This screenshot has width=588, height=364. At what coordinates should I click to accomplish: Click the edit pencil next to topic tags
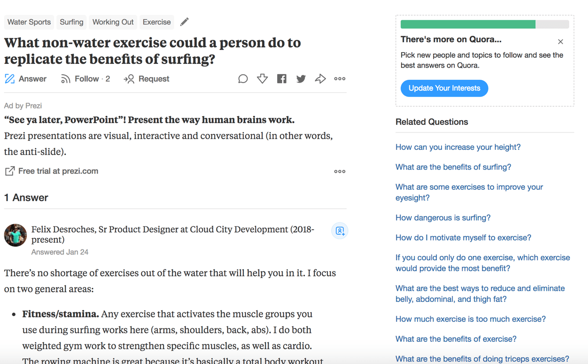coord(184,22)
